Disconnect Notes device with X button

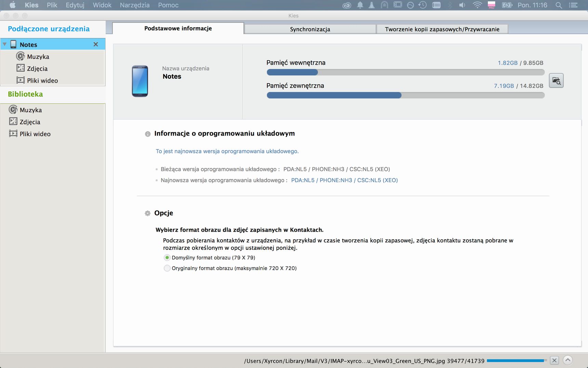pos(96,44)
